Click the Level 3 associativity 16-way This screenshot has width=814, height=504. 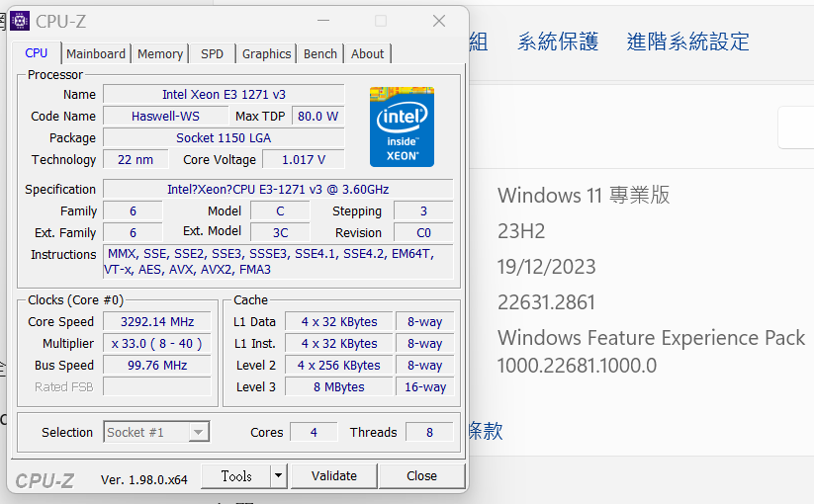click(425, 387)
